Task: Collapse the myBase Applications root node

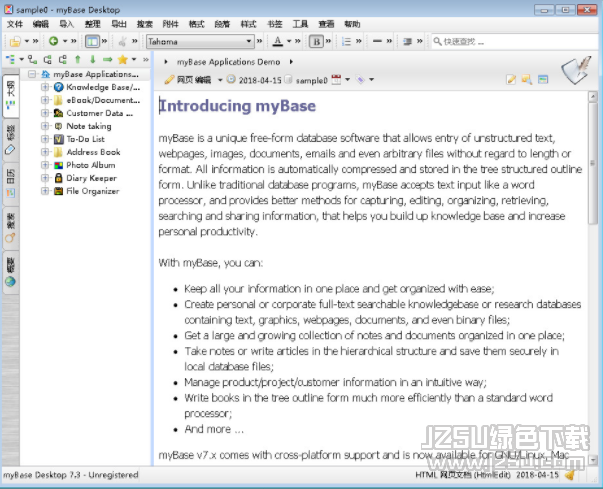Action: [x=32, y=74]
